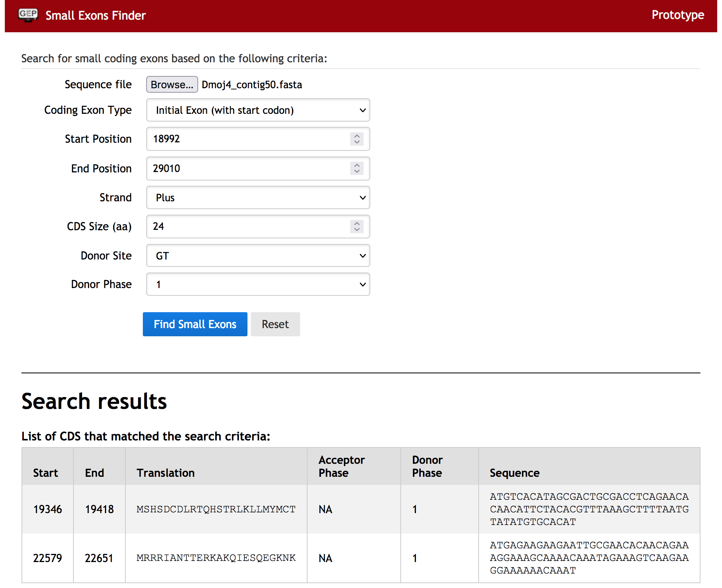Open the Donor Site dropdown
Viewport: 722px width, 588px height.
click(258, 255)
